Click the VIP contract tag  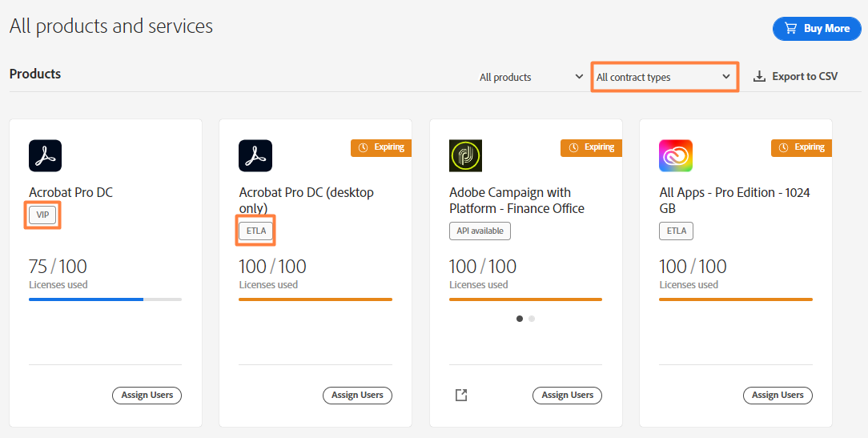42,215
